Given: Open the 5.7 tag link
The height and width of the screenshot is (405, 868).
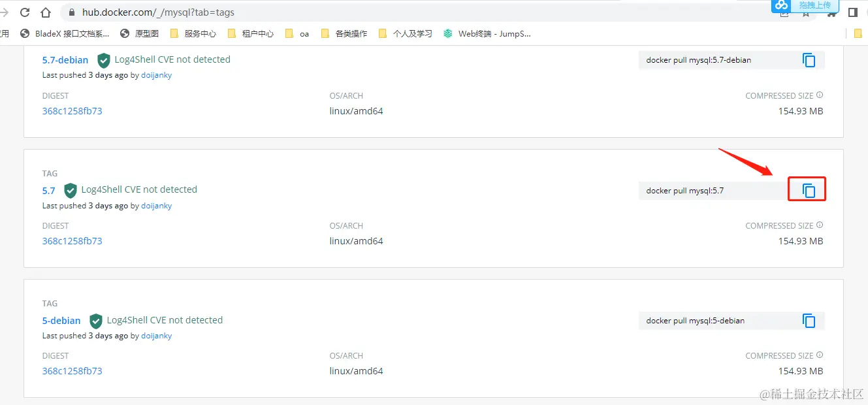Looking at the screenshot, I should click(x=49, y=191).
